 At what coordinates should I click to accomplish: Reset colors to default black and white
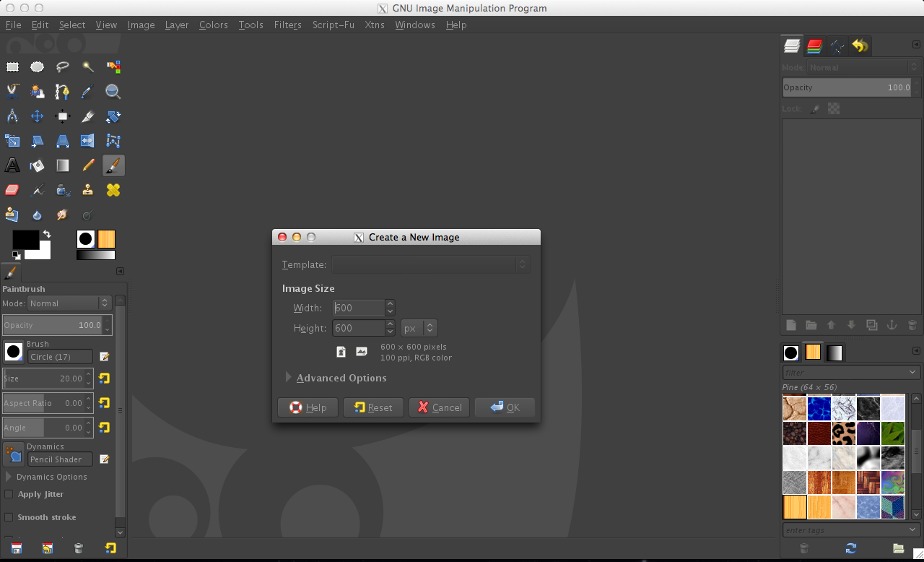tap(16, 255)
